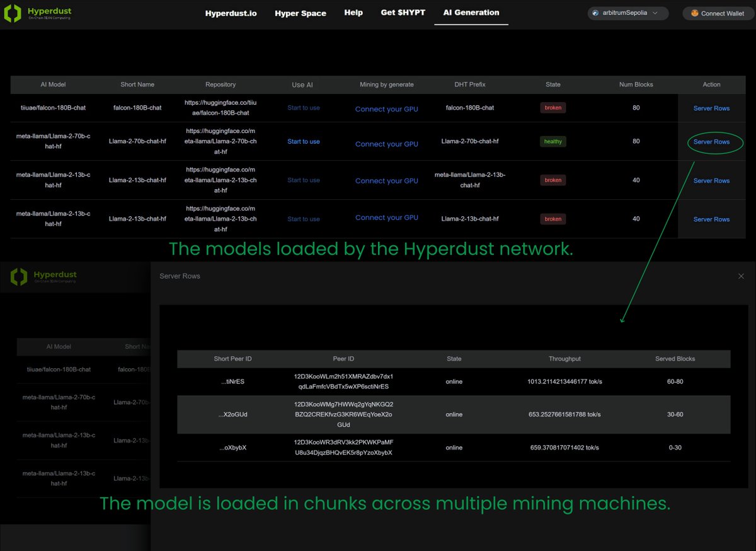Click the Llama-2-70b-chat-hf repository URL
Viewport: 756px width, 551px height.
click(x=220, y=141)
